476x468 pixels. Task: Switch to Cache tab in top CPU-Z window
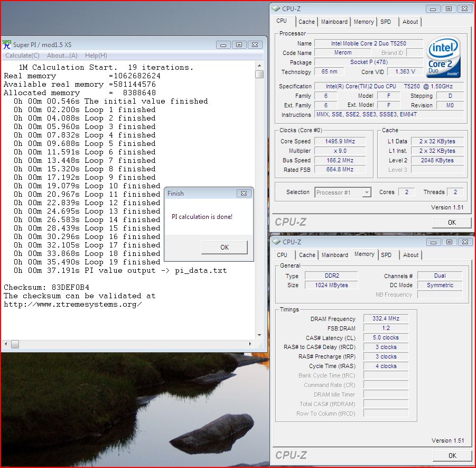point(306,22)
